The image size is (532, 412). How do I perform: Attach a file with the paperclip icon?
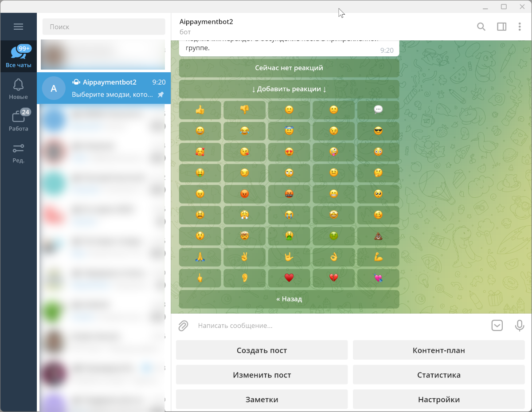184,326
